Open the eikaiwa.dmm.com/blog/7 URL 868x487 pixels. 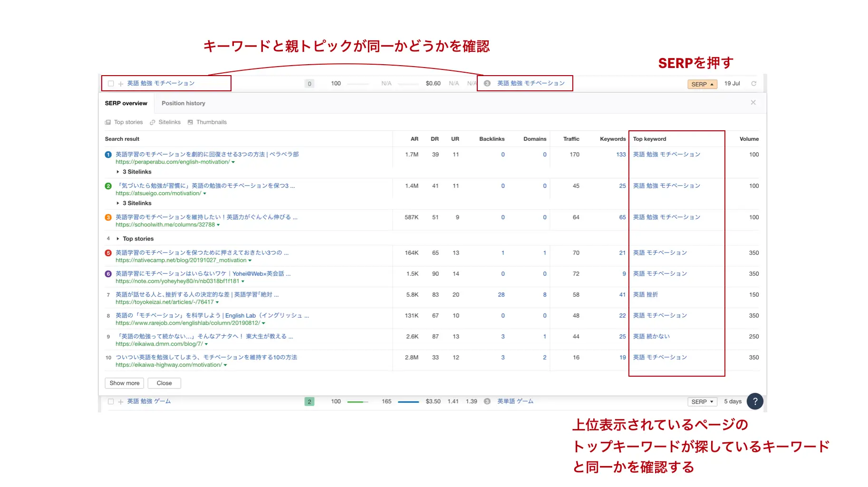click(159, 344)
